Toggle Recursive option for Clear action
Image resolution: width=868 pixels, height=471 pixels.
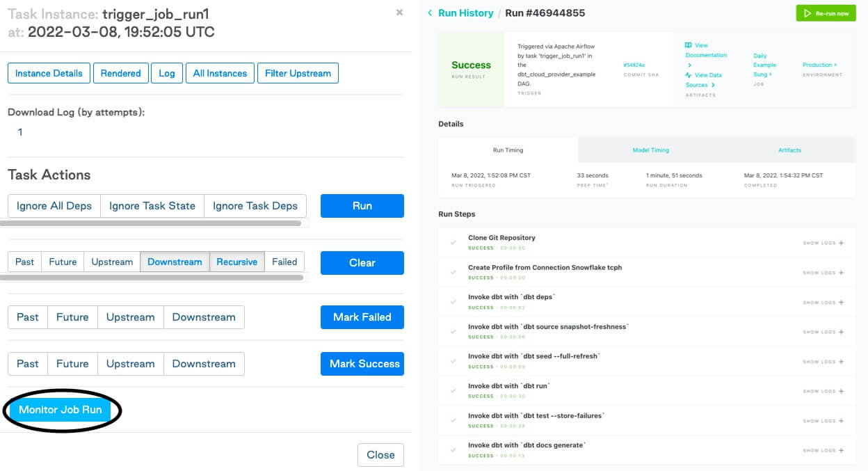pyautogui.click(x=236, y=262)
